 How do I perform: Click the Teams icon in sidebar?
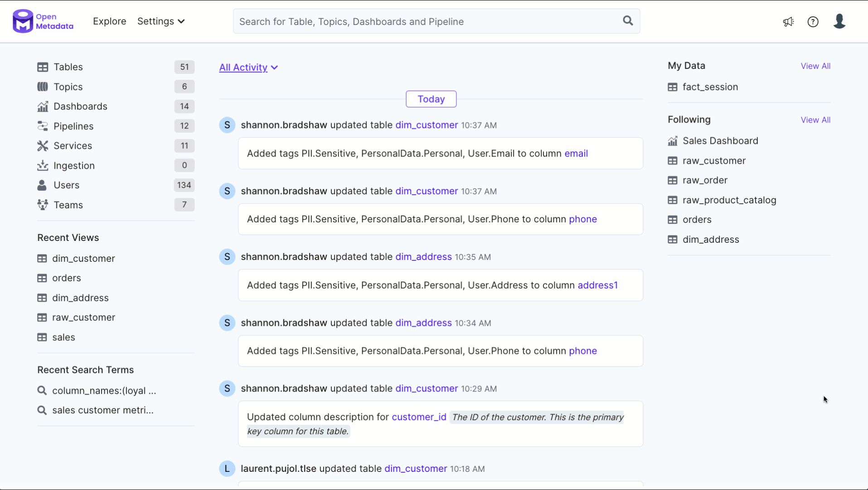tap(43, 205)
